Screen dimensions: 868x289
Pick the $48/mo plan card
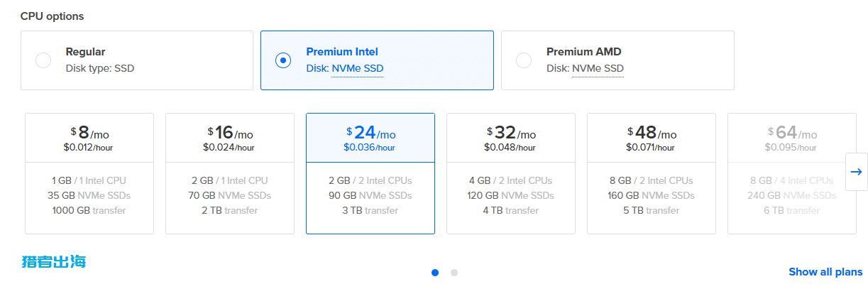point(652,173)
